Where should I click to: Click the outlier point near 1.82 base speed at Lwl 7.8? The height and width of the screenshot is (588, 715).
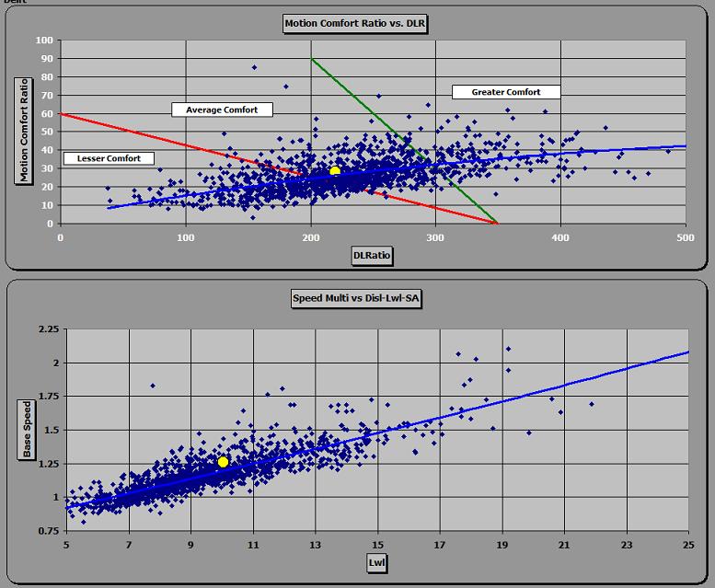pos(153,386)
